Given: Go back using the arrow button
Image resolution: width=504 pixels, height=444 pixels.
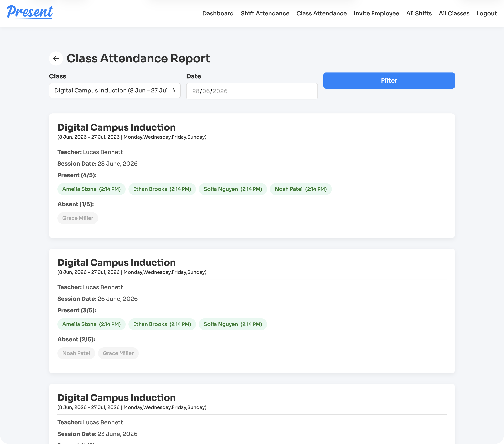Looking at the screenshot, I should coord(56,58).
